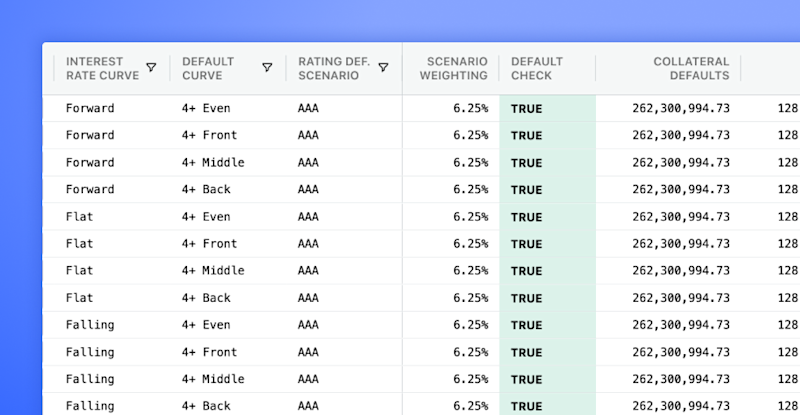Viewport: 800px width, 415px height.
Task: Select the 6.25% weighting in Flat 4+ Middle row
Action: pyautogui.click(x=470, y=271)
